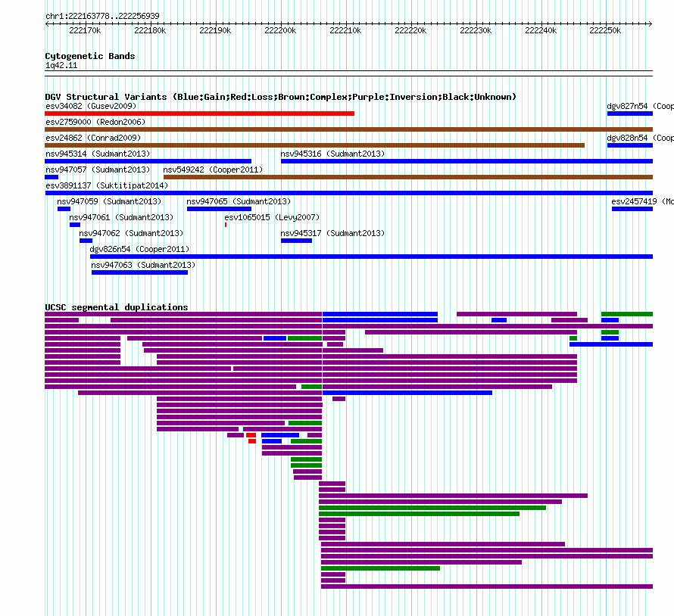Click the Cytogenetic Bands track title
The image size is (674, 616).
tap(90, 56)
